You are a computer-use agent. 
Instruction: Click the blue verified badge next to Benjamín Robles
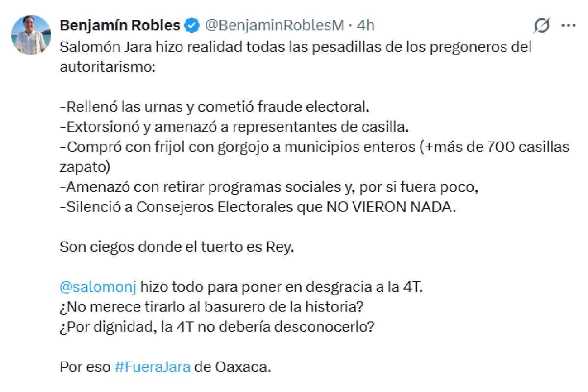(191, 25)
